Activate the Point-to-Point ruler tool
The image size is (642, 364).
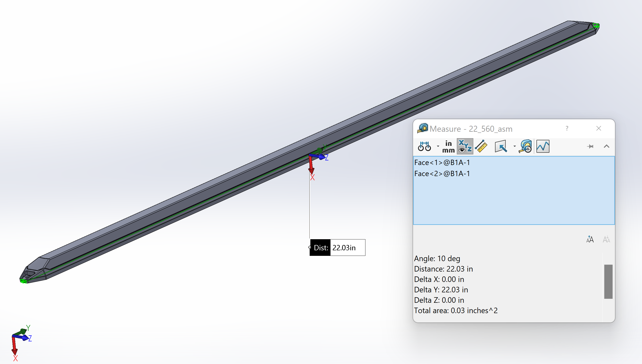pos(481,146)
